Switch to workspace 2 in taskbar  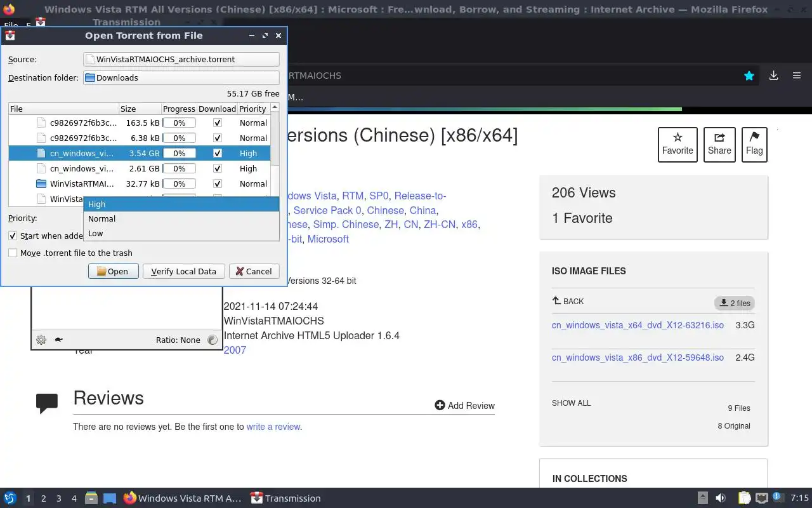click(43, 498)
